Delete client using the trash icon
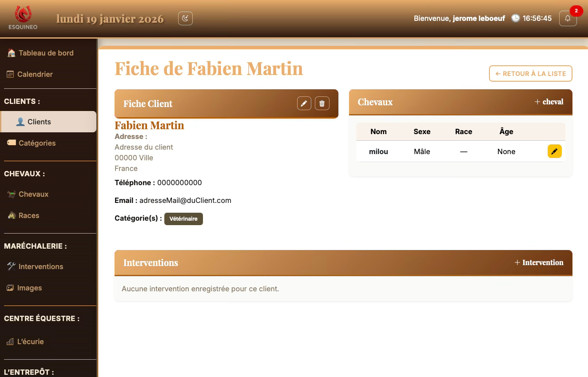 coord(322,103)
